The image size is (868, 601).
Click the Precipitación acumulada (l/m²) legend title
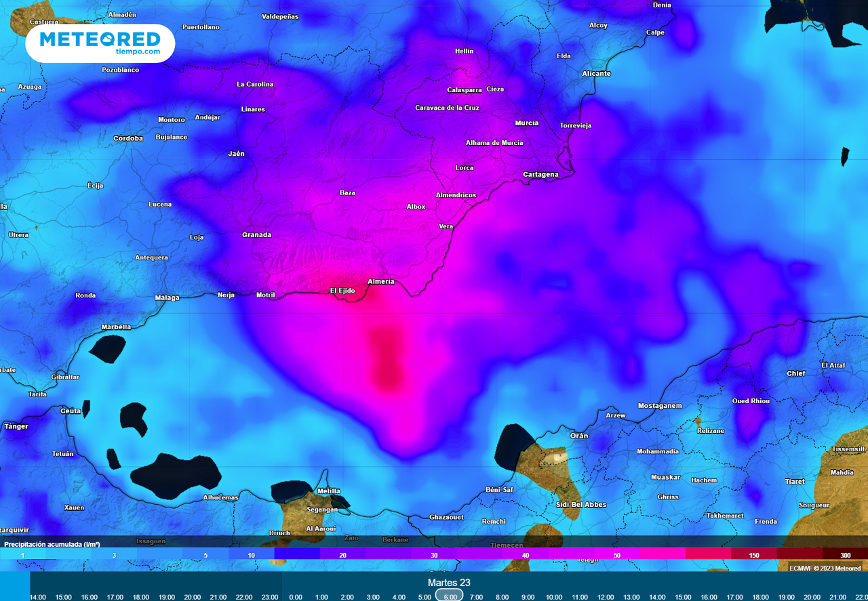tap(52, 544)
